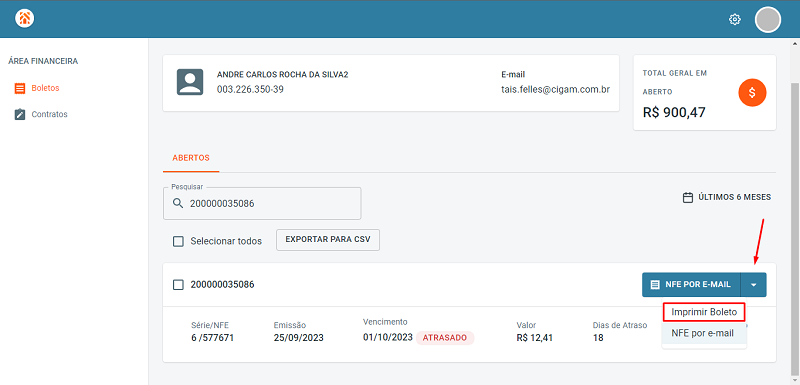Click the calendar icon near Últimos 6 meses
The image size is (800, 385).
(688, 197)
